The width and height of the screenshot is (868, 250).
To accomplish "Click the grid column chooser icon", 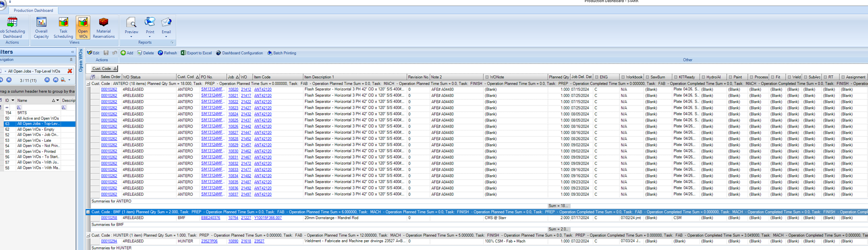I will (93, 77).
